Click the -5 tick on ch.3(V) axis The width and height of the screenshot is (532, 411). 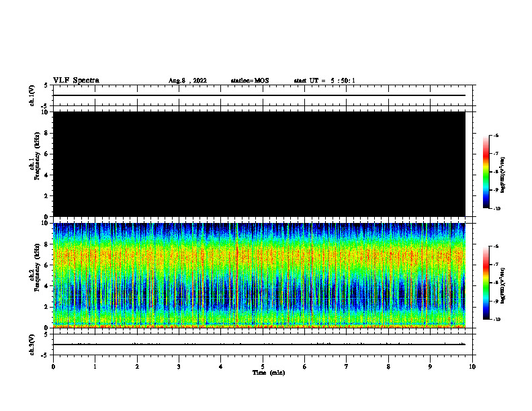tap(46, 355)
